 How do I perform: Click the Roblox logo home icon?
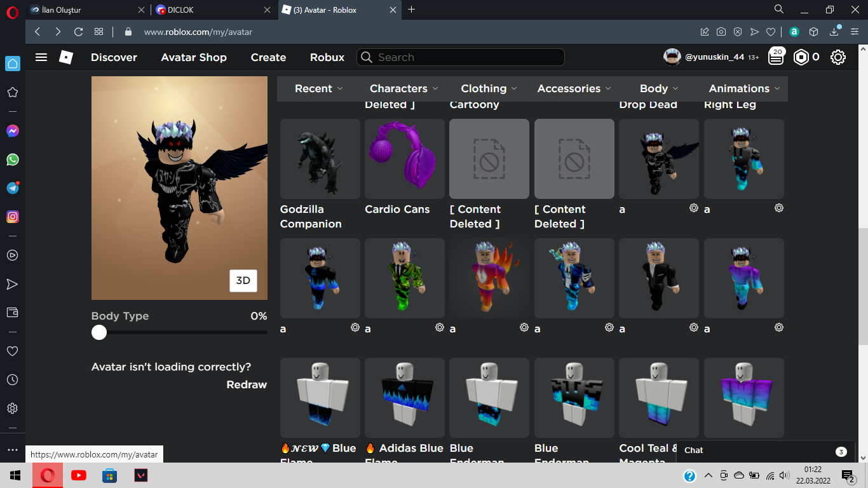66,57
